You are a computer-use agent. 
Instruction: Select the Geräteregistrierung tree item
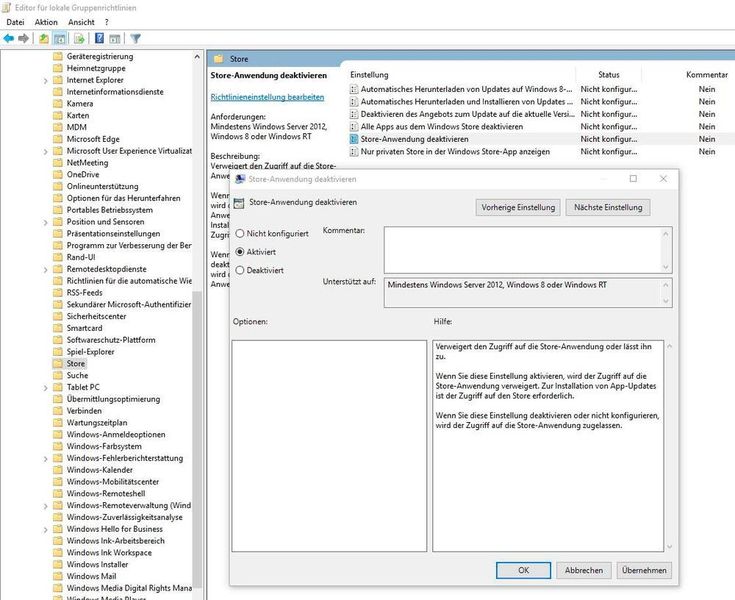pyautogui.click(x=99, y=56)
